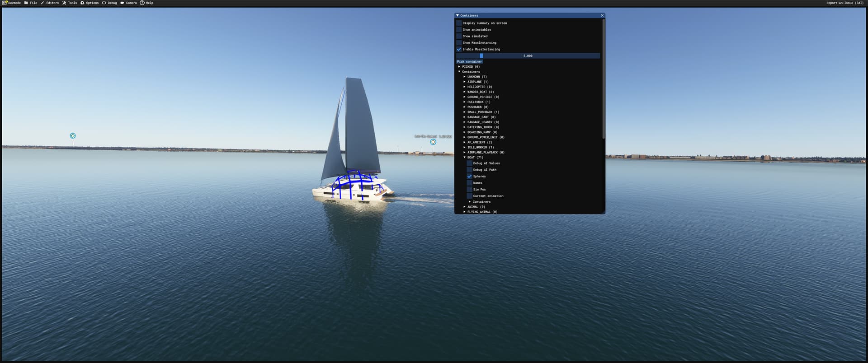The image size is (868, 363).
Task: Open the Tools menu
Action: (x=70, y=3)
